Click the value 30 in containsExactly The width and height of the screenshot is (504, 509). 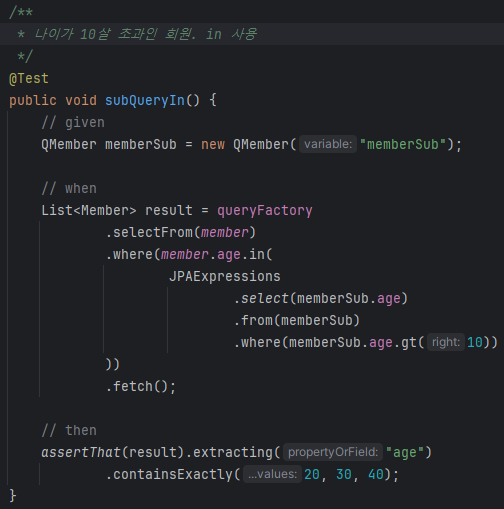[x=344, y=474]
